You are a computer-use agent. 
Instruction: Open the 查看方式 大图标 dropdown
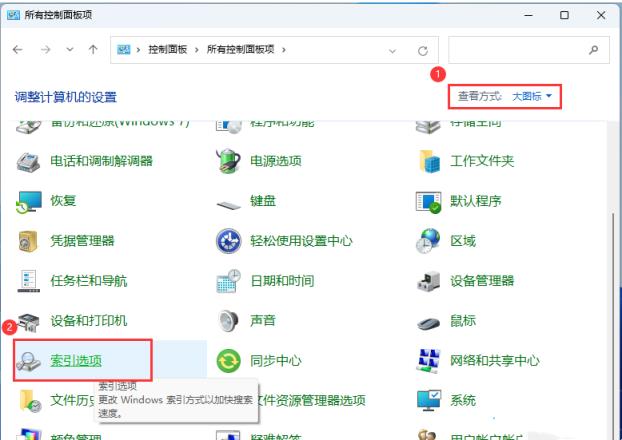pyautogui.click(x=532, y=96)
